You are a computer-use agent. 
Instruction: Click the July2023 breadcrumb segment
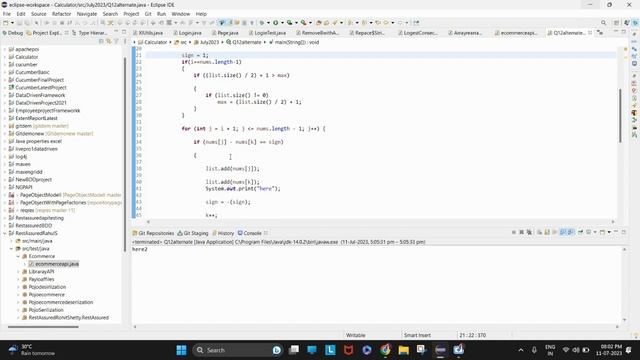click(206, 42)
